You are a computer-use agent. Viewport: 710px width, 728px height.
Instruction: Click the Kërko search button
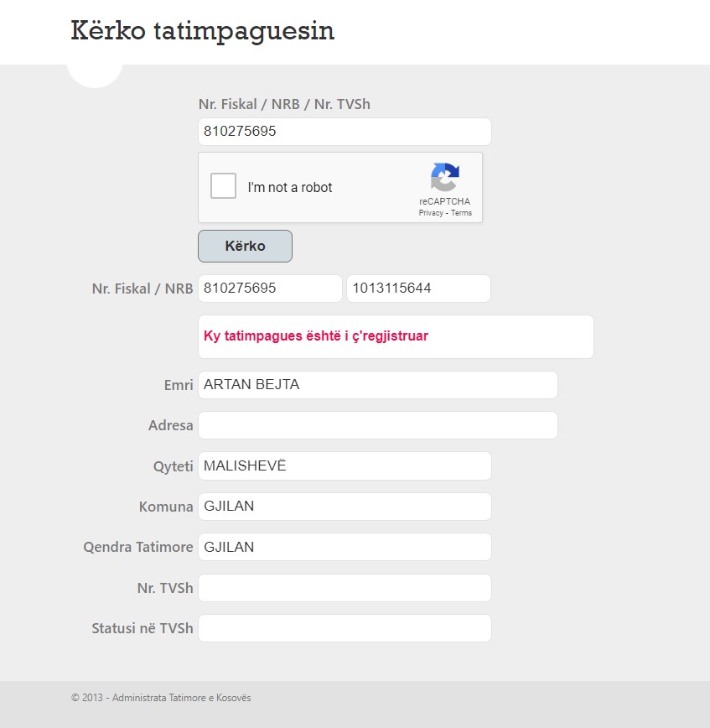(x=245, y=246)
